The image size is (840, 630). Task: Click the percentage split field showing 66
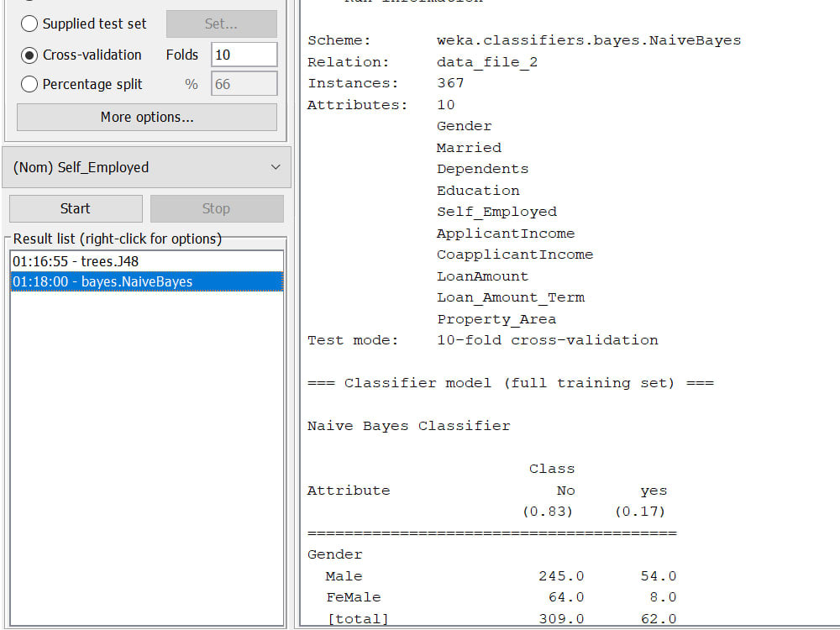pos(244,84)
